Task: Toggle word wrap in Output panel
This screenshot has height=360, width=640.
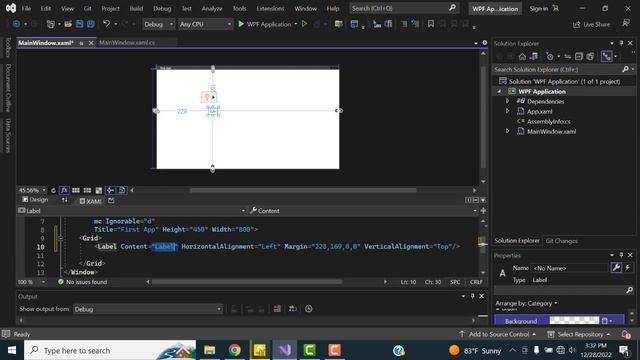Action: [293, 309]
